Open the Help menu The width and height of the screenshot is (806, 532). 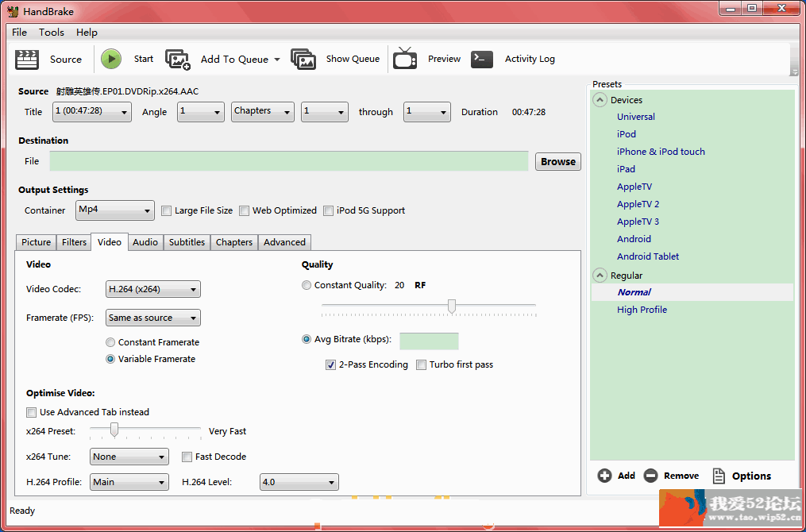tap(87, 32)
